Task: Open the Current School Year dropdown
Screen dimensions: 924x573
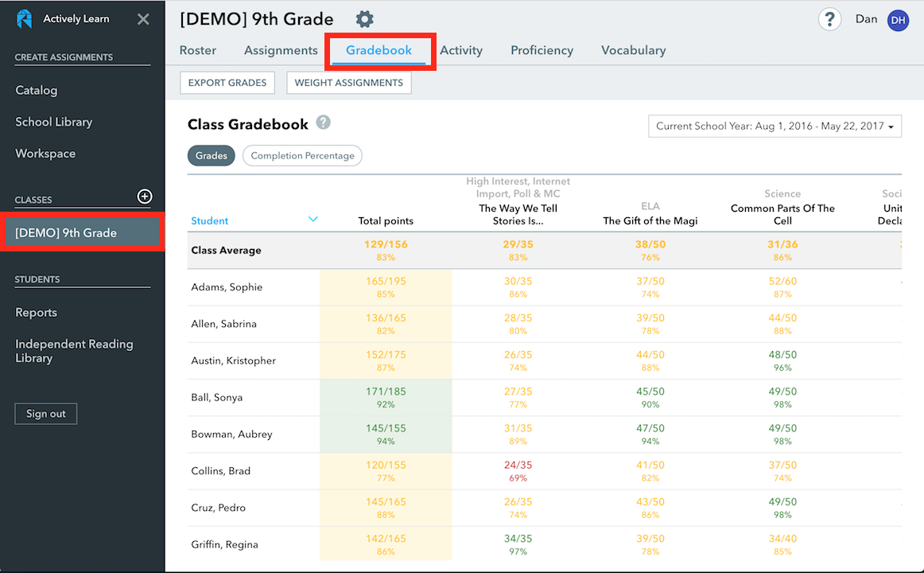Action: pyautogui.click(x=775, y=127)
